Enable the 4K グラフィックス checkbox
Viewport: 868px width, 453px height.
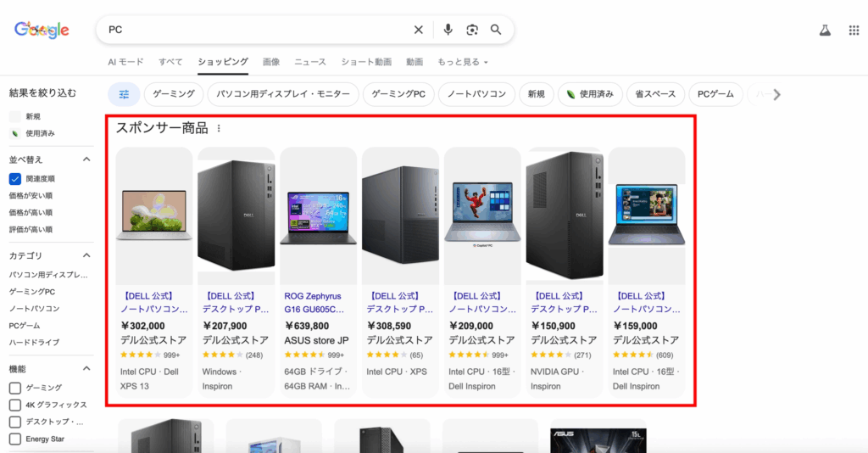point(14,405)
